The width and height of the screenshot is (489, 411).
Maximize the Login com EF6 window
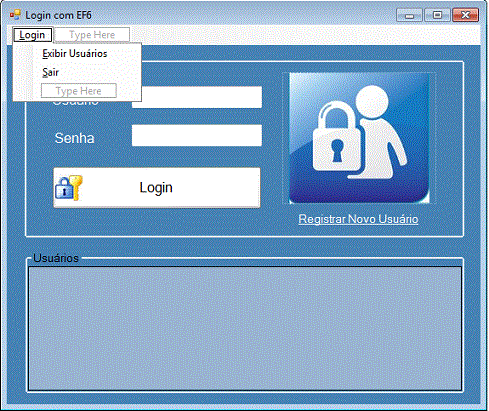437,15
